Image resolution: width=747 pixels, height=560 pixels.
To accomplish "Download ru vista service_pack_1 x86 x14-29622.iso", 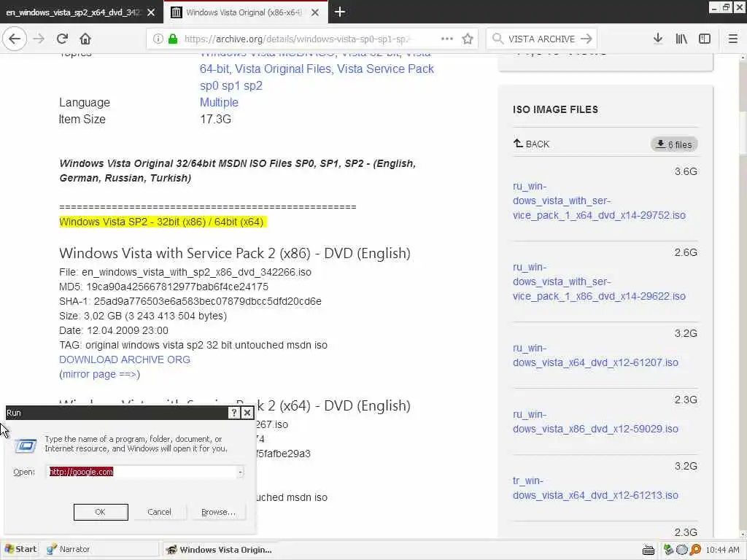I will coord(599,281).
